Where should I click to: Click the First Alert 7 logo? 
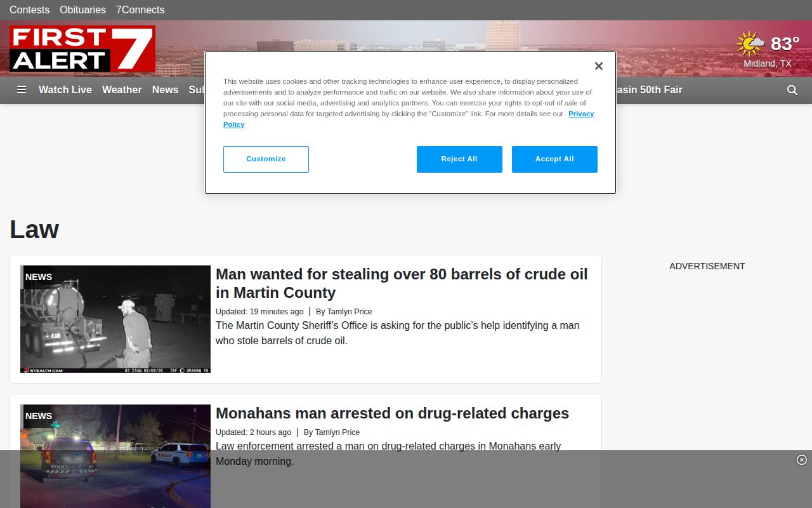tap(82, 49)
